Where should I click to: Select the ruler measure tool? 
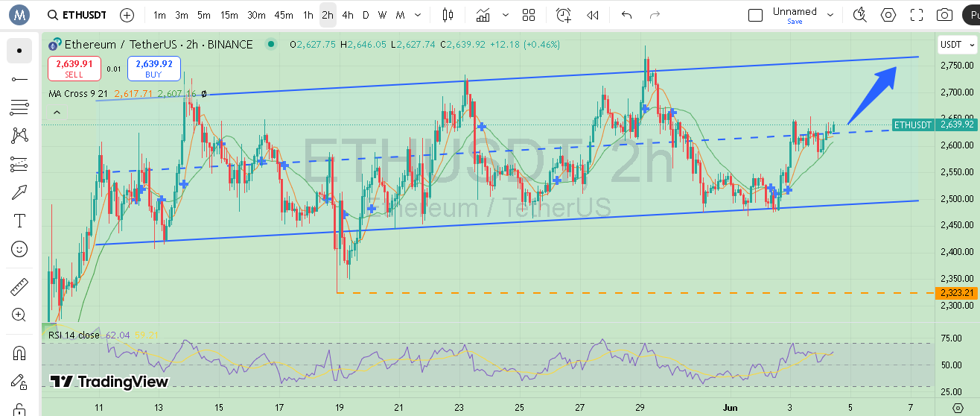coord(19,286)
